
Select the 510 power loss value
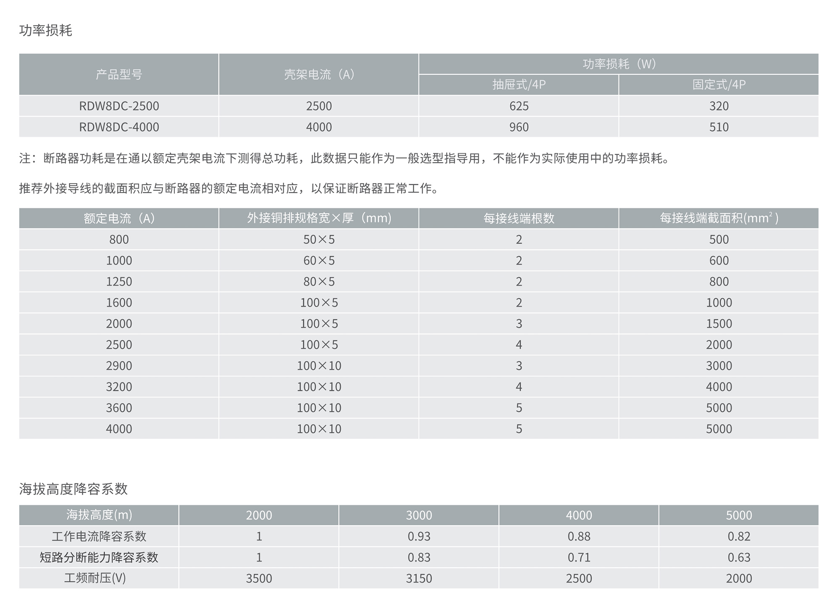(x=719, y=127)
